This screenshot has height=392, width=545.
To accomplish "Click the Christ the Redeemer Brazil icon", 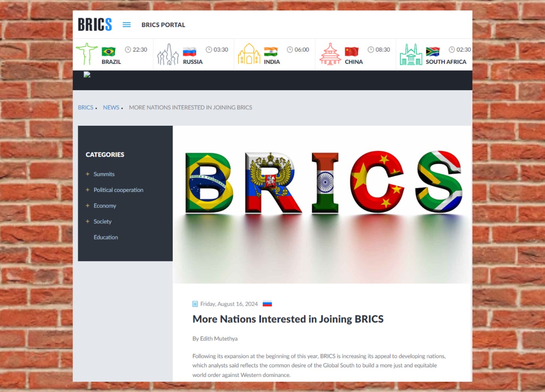I will pyautogui.click(x=86, y=54).
